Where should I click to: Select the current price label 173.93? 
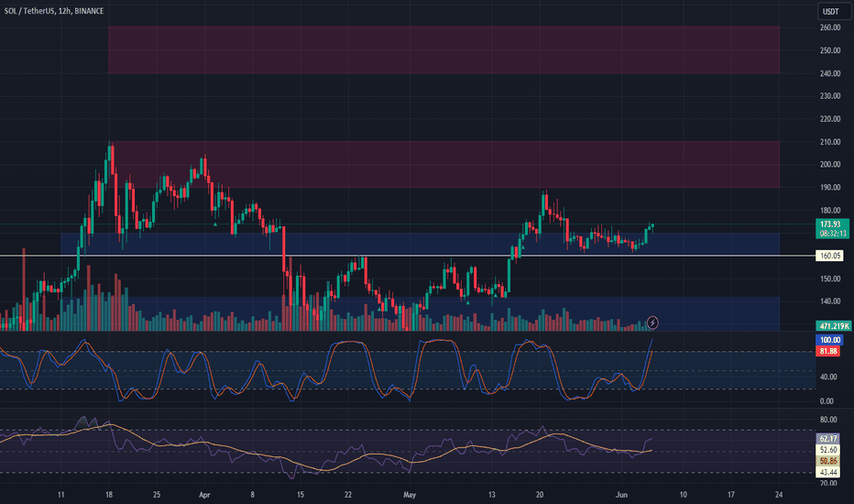tap(832, 224)
